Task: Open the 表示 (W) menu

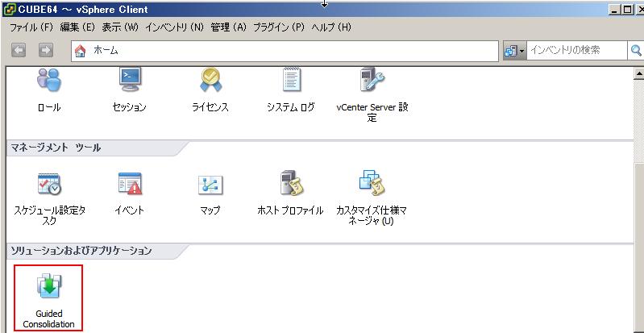Action: click(120, 27)
